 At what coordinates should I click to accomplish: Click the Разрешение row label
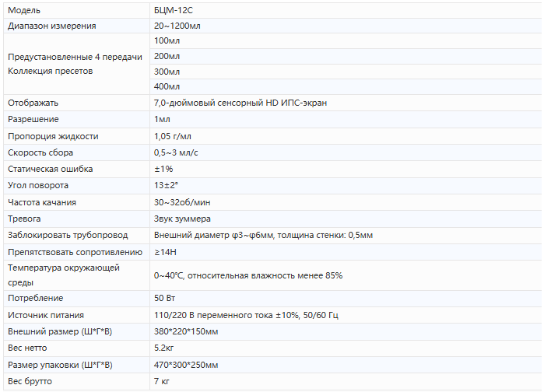[x=33, y=119]
